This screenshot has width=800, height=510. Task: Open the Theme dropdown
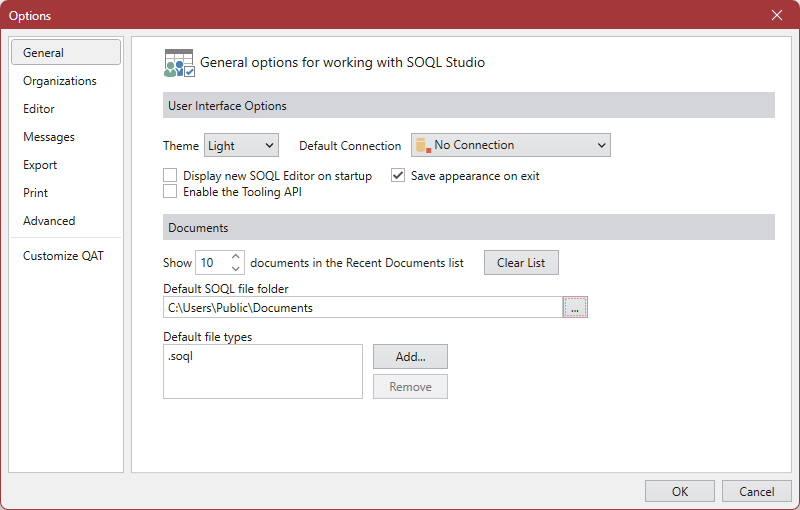click(241, 145)
